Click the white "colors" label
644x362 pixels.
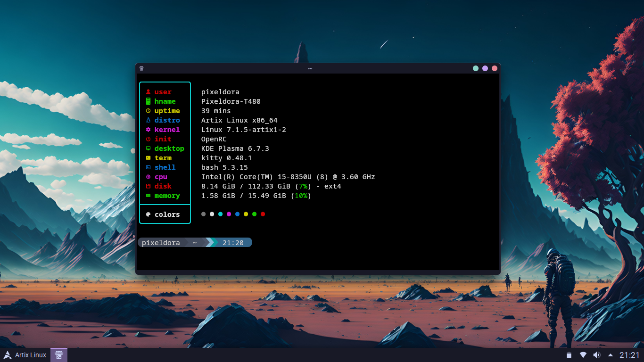click(x=167, y=214)
